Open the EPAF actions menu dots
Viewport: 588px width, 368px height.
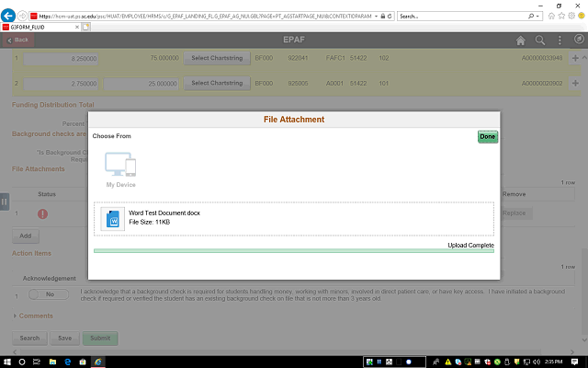560,40
